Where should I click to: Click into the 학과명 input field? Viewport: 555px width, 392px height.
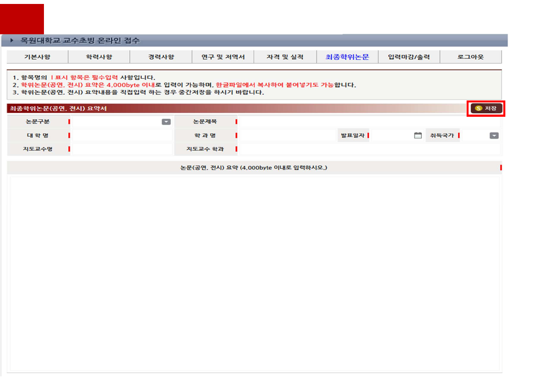[287, 136]
